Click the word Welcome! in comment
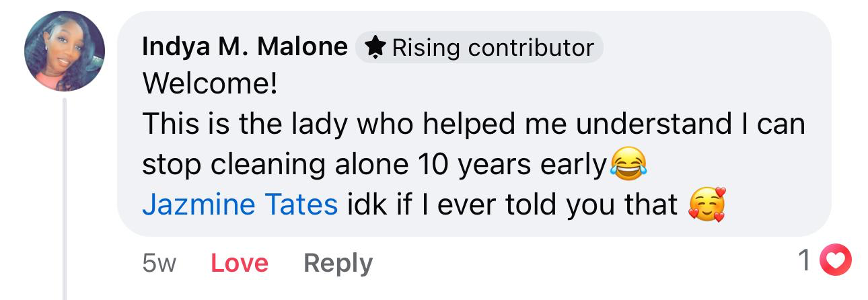This screenshot has width=868, height=300. (209, 85)
